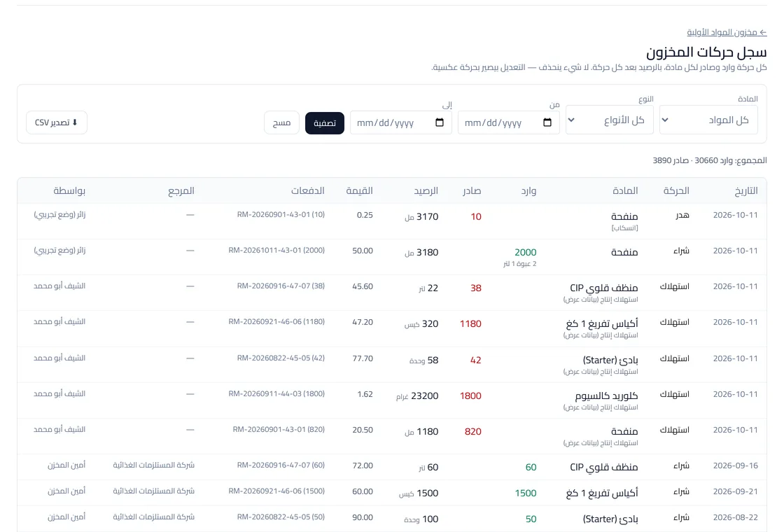Select the كلوريد كالسيوم consumption row

click(x=392, y=400)
